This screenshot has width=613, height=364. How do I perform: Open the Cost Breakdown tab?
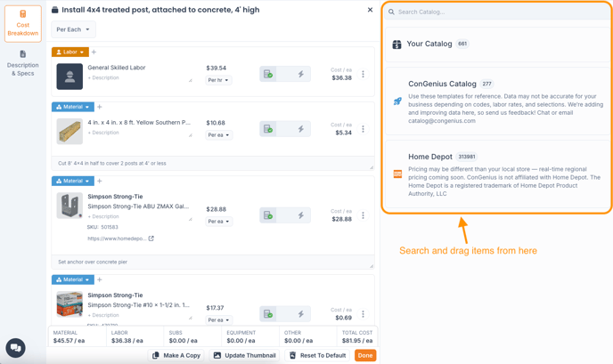pyautogui.click(x=22, y=24)
